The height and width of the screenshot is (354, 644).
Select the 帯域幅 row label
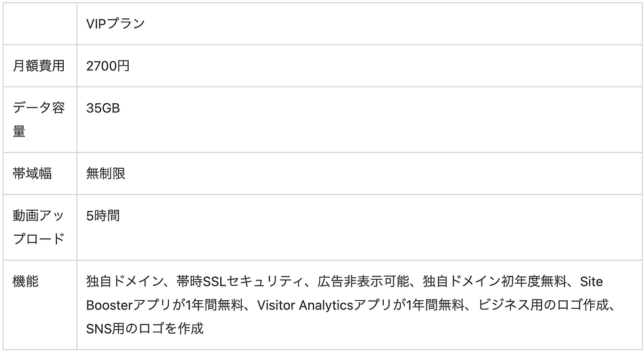click(32, 173)
